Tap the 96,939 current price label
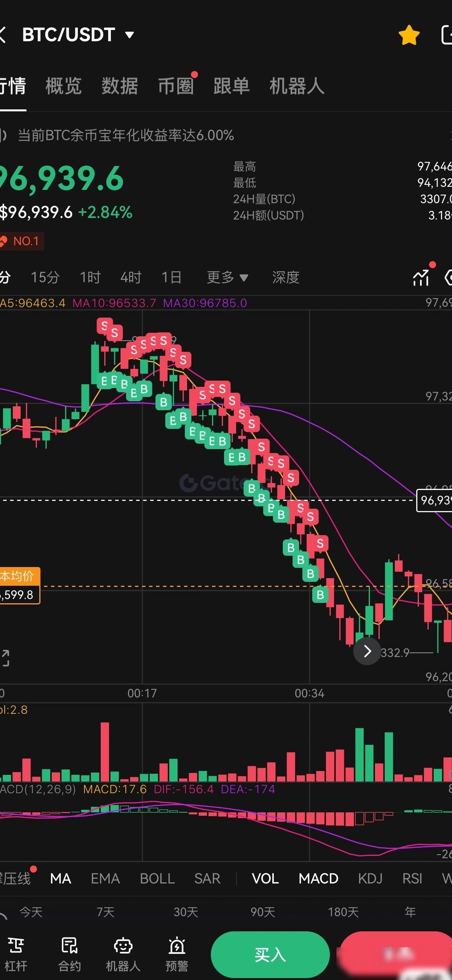 434,500
